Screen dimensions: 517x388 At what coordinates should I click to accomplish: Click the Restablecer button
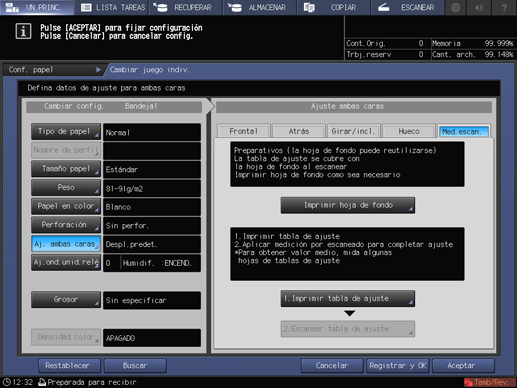pos(69,366)
